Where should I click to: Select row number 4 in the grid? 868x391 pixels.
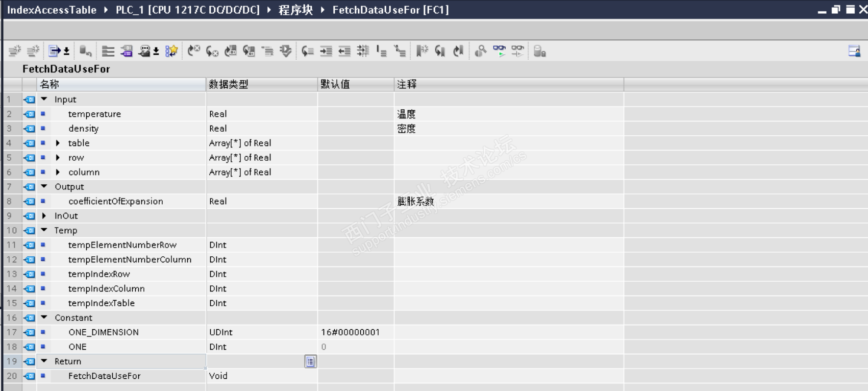click(x=12, y=143)
